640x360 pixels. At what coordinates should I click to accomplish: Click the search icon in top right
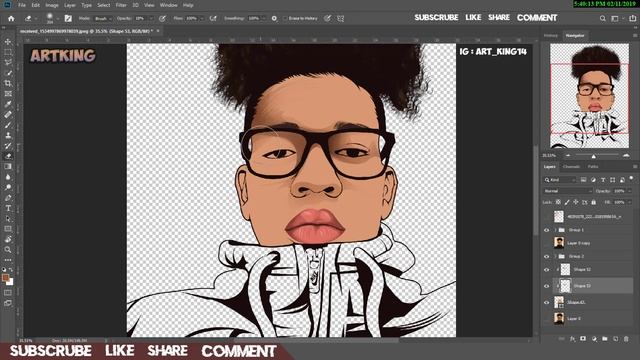click(x=602, y=18)
